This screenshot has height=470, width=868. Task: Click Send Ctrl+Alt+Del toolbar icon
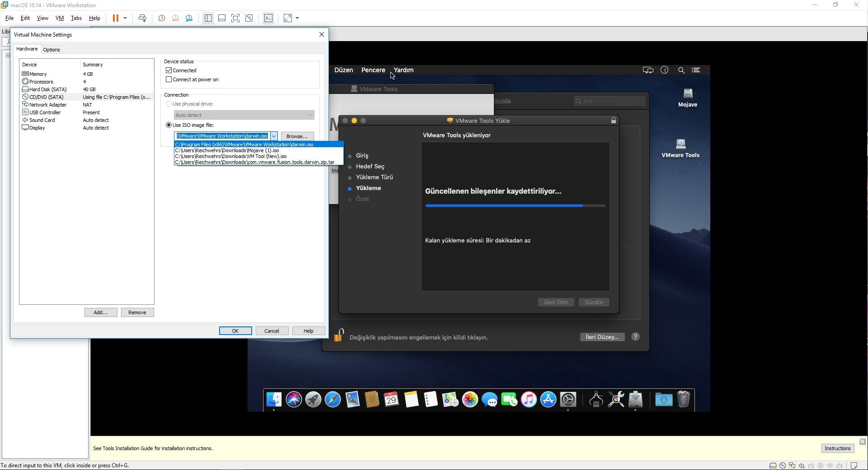point(142,18)
